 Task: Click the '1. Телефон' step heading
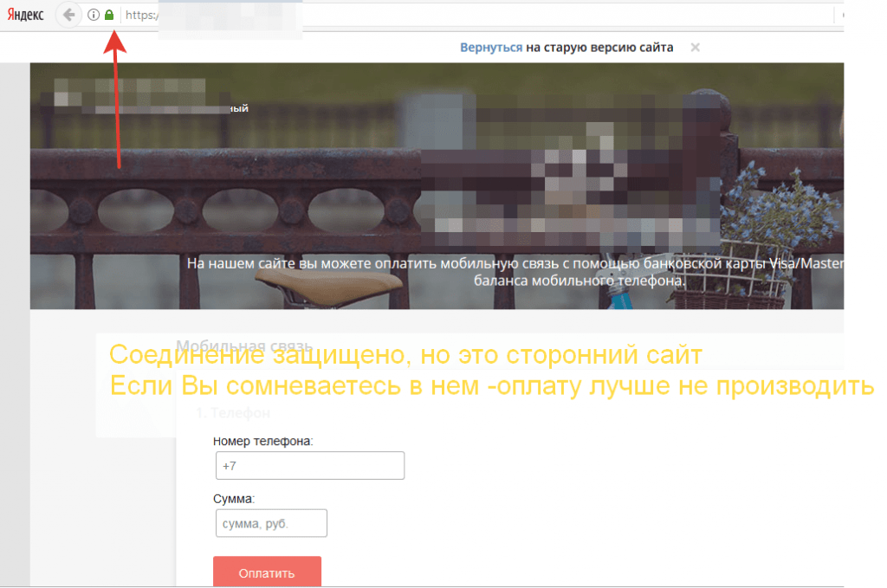tap(232, 413)
